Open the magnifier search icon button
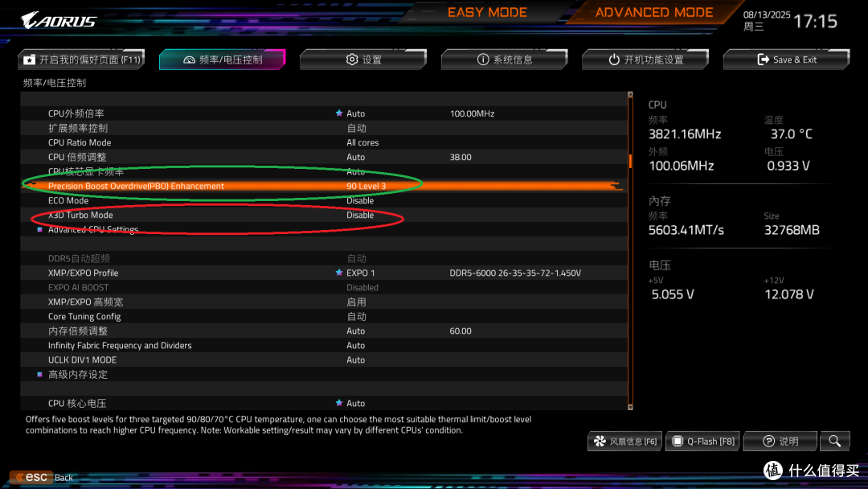Image resolution: width=868 pixels, height=489 pixels. coord(835,441)
